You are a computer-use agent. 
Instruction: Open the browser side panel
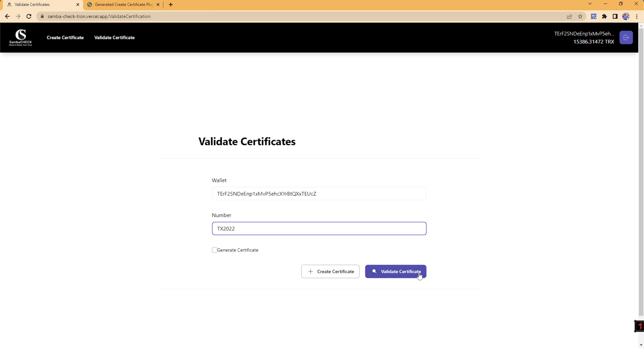coord(615,16)
